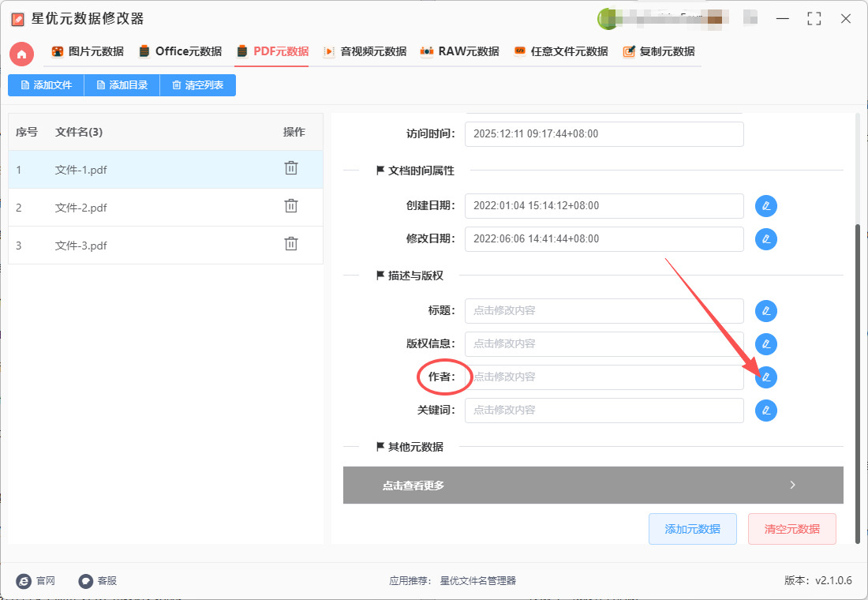
Task: Click the 作者 input field
Action: 604,377
